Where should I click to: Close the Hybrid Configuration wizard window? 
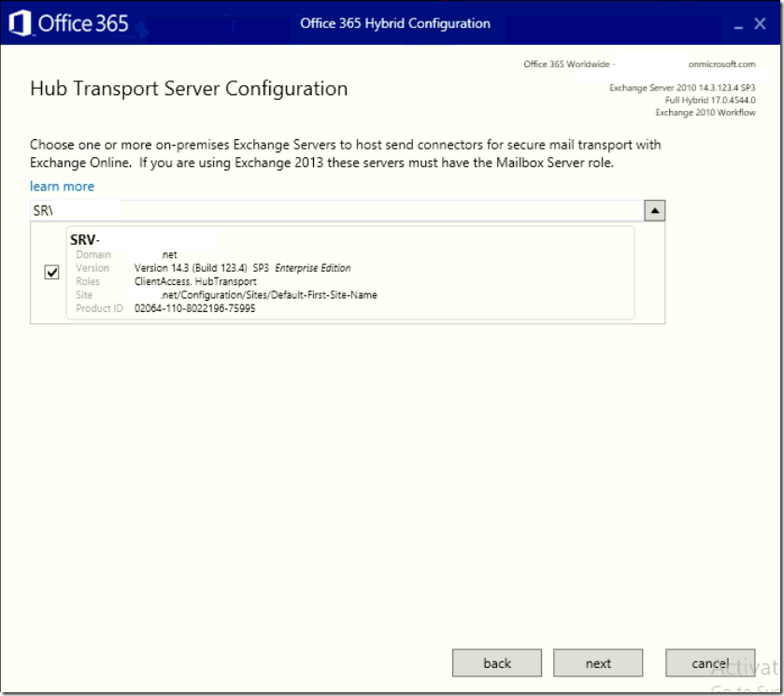(760, 23)
